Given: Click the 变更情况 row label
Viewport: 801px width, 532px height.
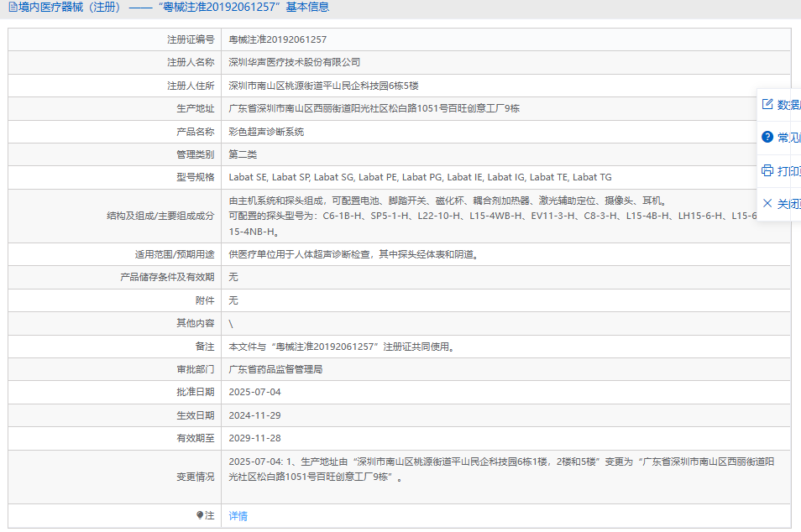Looking at the screenshot, I should [196, 477].
